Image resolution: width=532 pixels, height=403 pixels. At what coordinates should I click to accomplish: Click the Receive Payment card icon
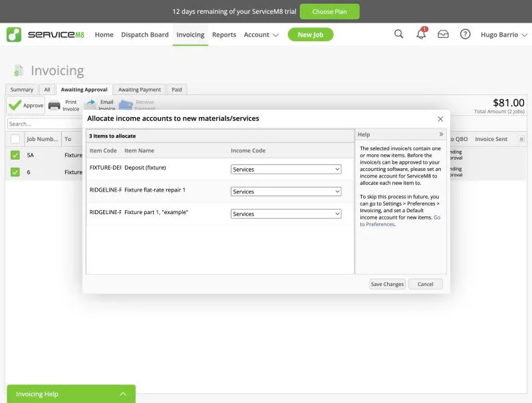[x=126, y=105]
